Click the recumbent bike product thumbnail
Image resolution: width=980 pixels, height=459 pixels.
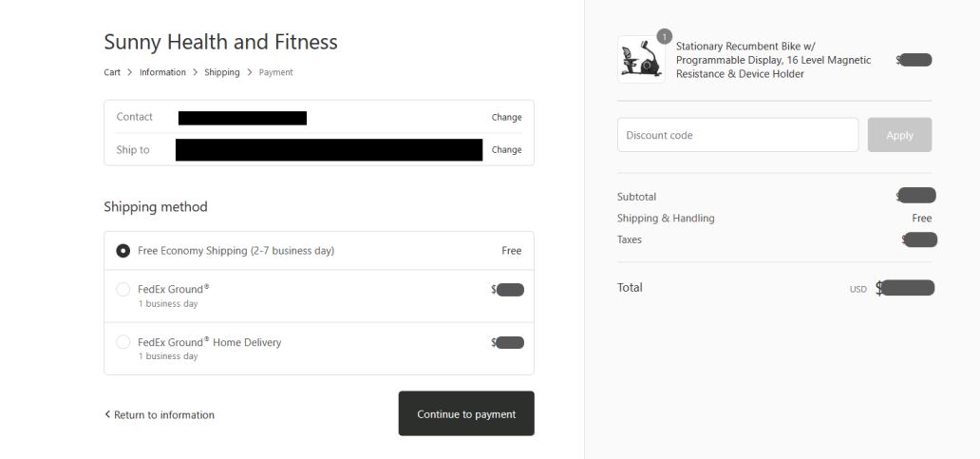(x=641, y=60)
